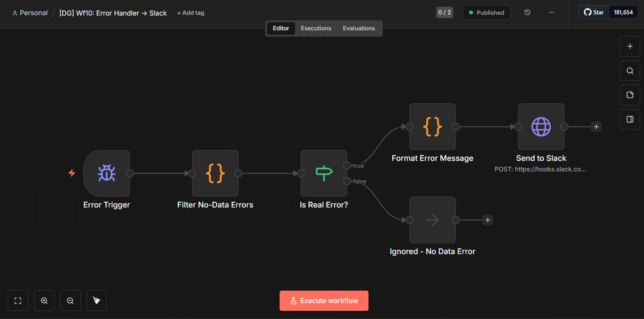Click the zoom in magnifier icon
This screenshot has height=319, width=644.
[x=44, y=301]
